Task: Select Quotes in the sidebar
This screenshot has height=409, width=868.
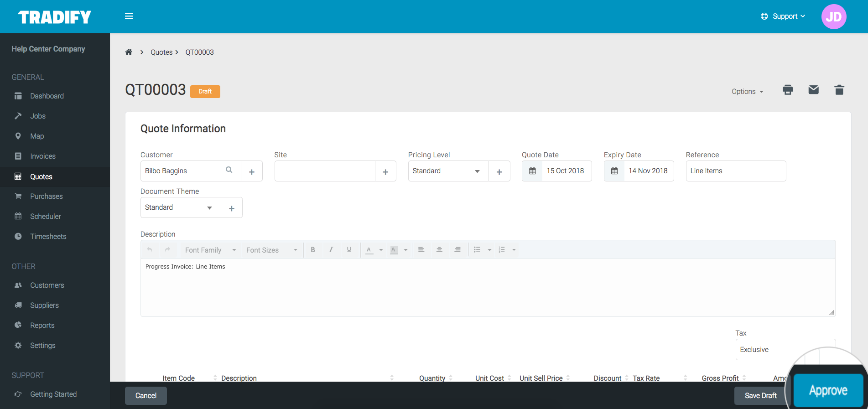Action: click(x=41, y=176)
